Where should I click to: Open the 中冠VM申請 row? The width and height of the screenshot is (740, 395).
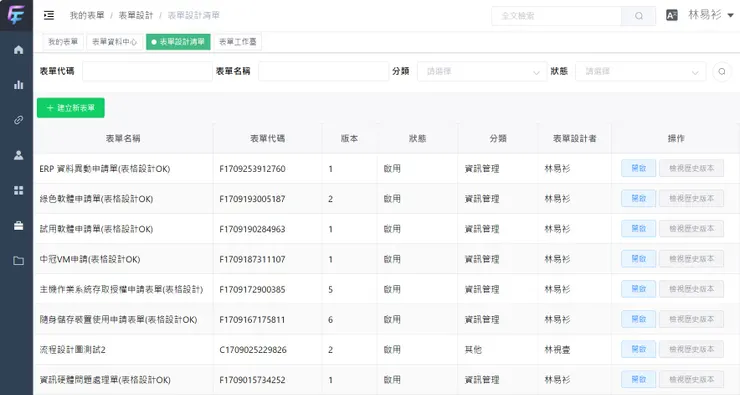pyautogui.click(x=638, y=259)
